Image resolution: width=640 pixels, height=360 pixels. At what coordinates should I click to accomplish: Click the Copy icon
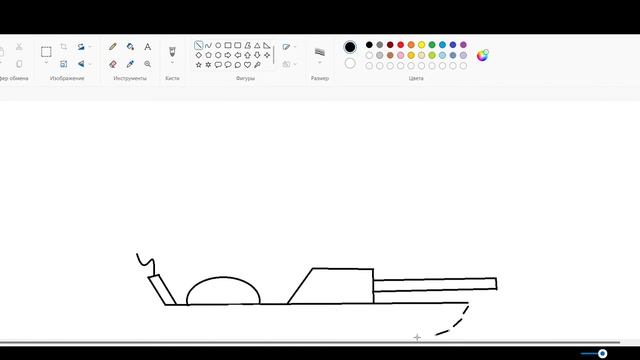coord(19,64)
